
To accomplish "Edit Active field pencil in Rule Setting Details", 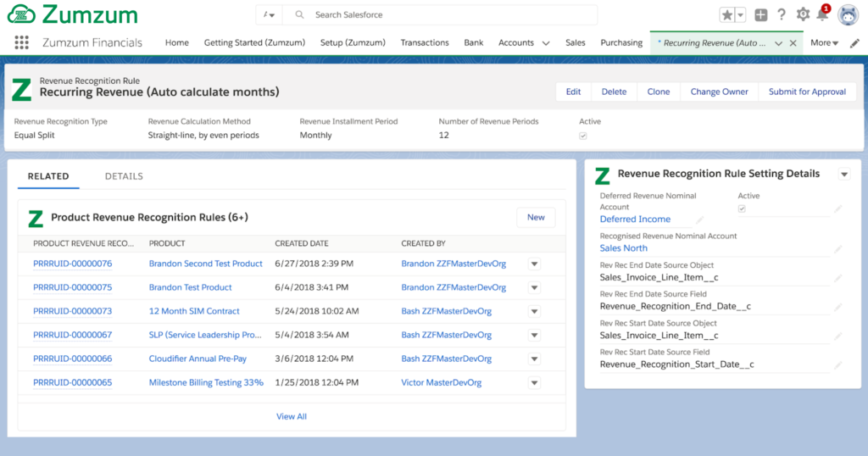I will tap(838, 209).
